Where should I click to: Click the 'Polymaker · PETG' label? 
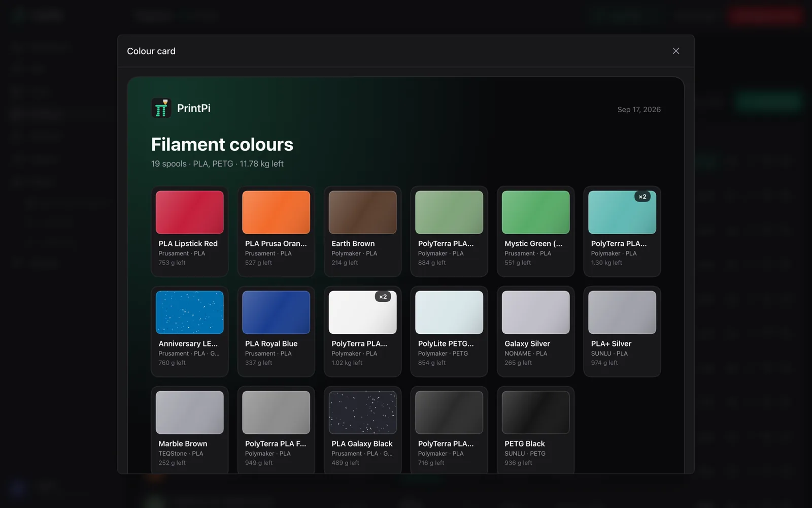(443, 354)
